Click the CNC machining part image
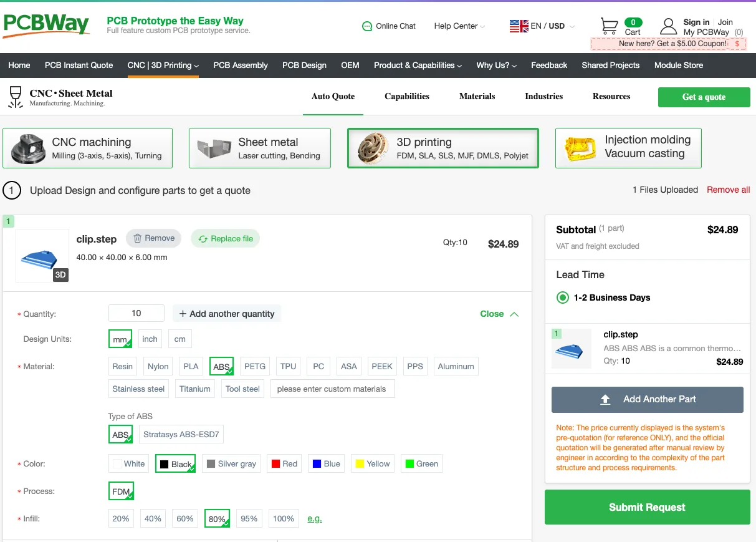The height and width of the screenshot is (542, 756). point(29,148)
